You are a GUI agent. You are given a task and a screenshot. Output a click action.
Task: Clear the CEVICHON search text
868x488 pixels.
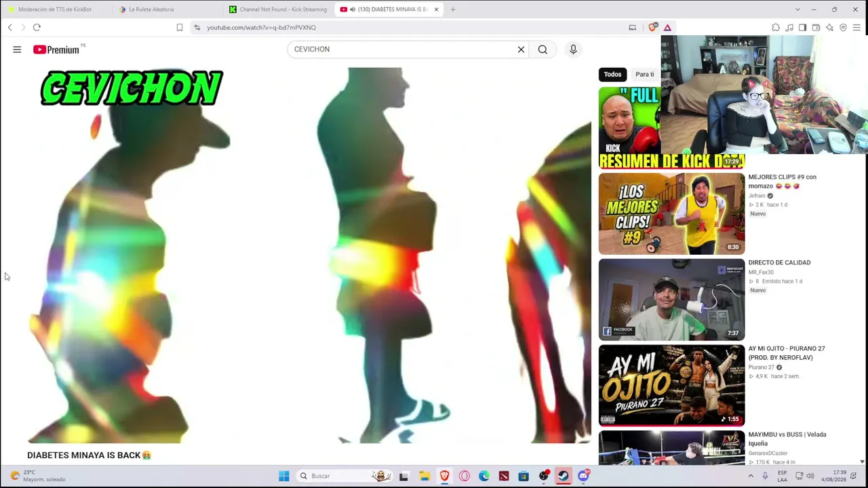521,49
